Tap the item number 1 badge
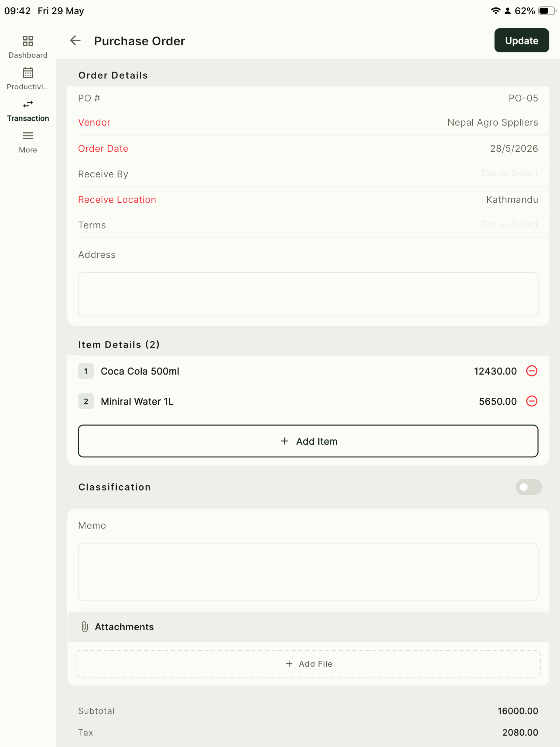This screenshot has height=747, width=560. click(x=86, y=371)
